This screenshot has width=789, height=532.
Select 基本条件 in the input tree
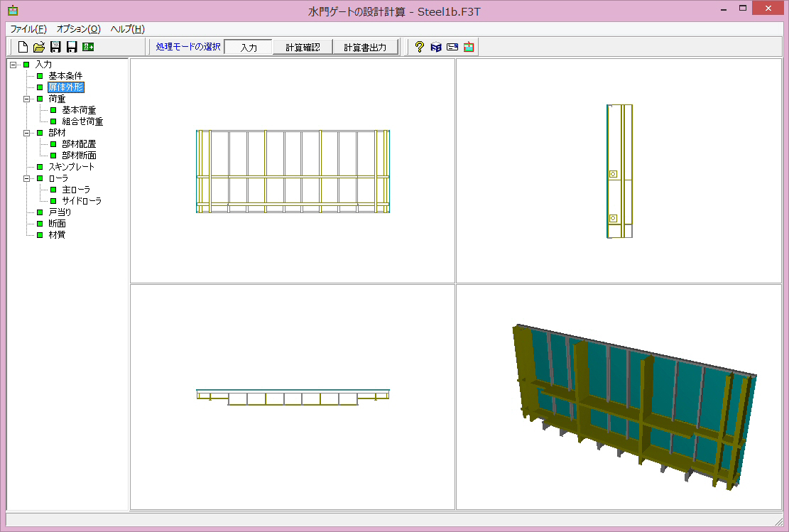(x=65, y=76)
